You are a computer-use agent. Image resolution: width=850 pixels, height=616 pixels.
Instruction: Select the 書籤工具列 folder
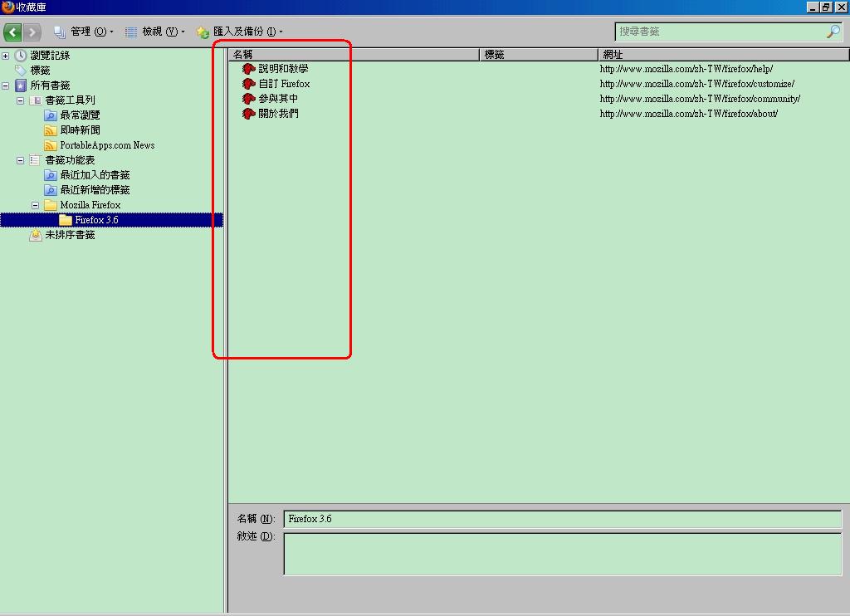click(70, 100)
